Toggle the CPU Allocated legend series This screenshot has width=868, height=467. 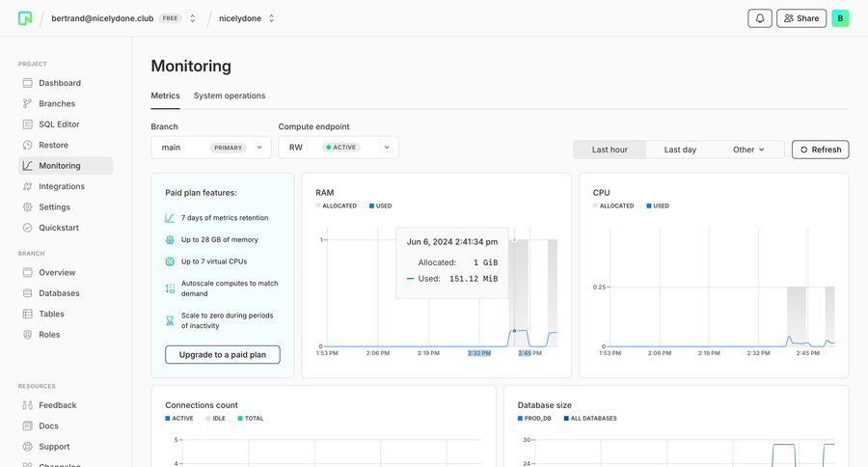pyautogui.click(x=613, y=206)
